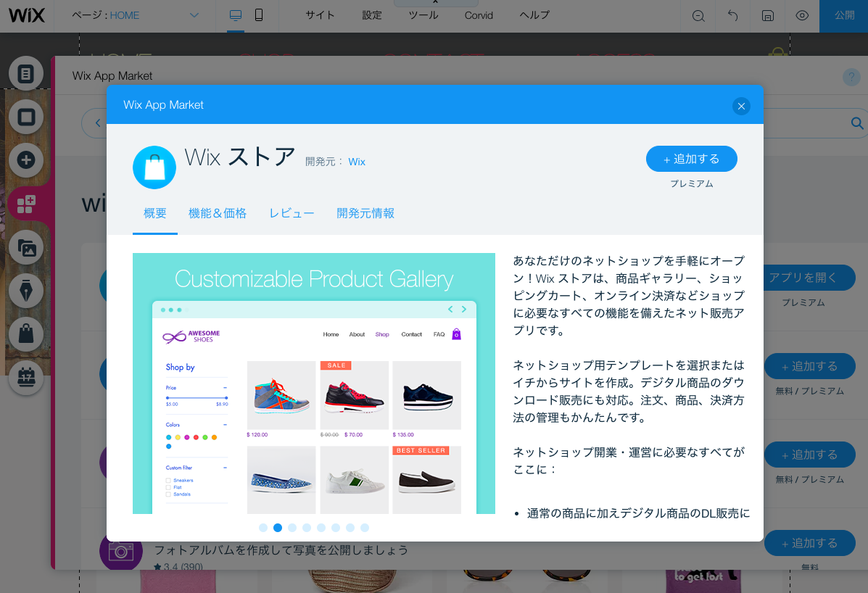Open the Bookings calendar sidebar icon
This screenshot has height=593, width=868.
pos(26,378)
